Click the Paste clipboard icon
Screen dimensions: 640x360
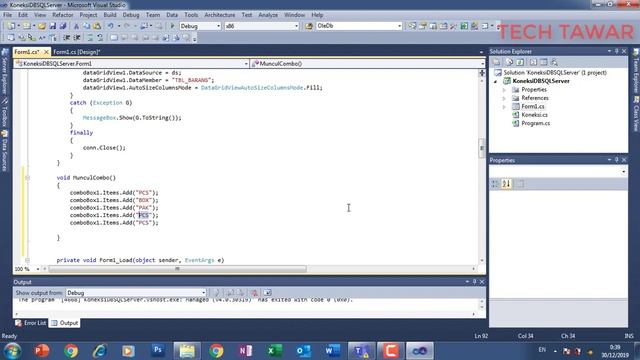click(97, 26)
